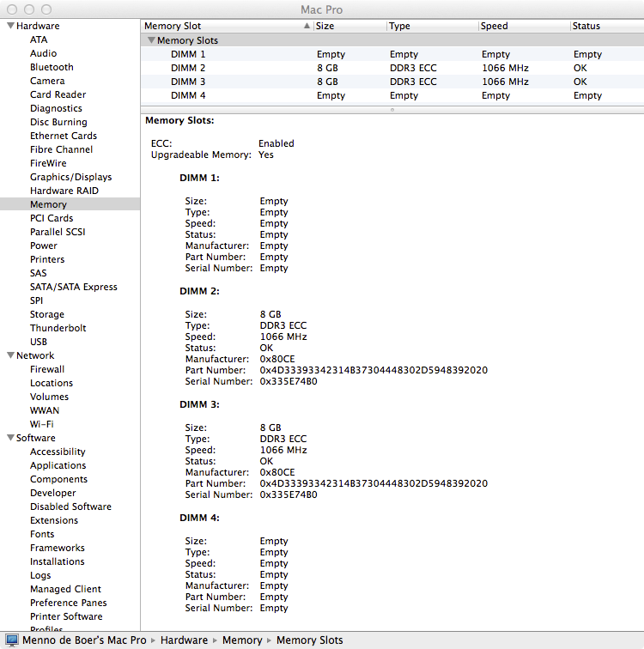This screenshot has height=649, width=644.
Task: Select the DIMM 1 table row
Action: (392, 54)
